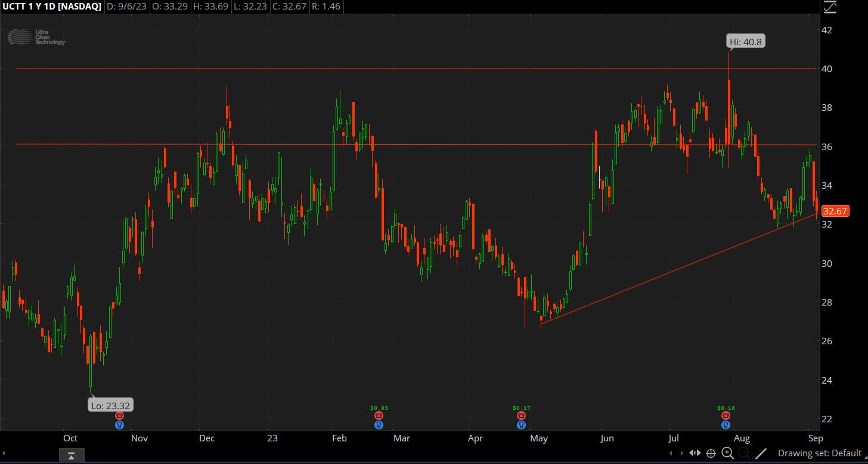Viewport: 868px width, 464px height.
Task: Step forward with the right chevron arrow
Action: point(681,453)
